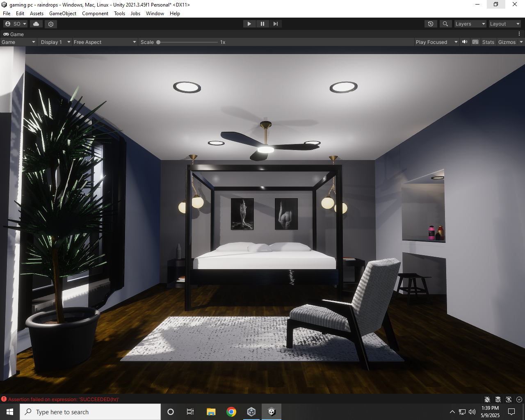Open the clock showing 1:39 PM
Screen dimensions: 525x420
(x=490, y=412)
